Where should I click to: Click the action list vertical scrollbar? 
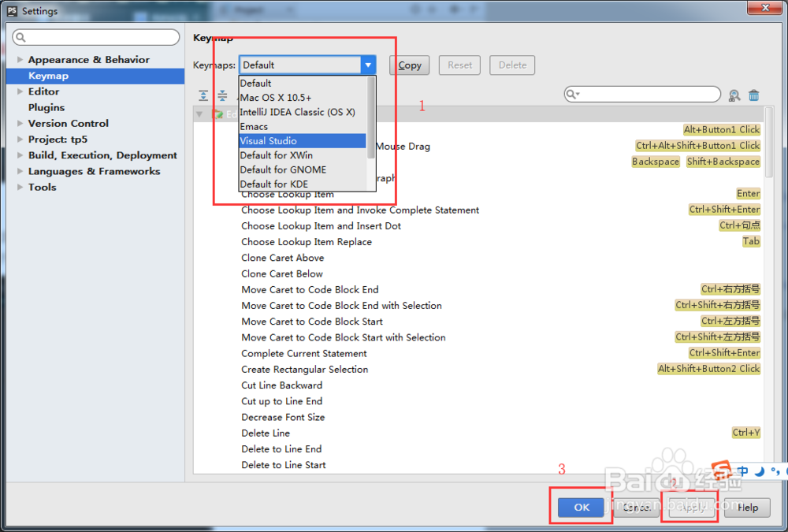(769, 143)
